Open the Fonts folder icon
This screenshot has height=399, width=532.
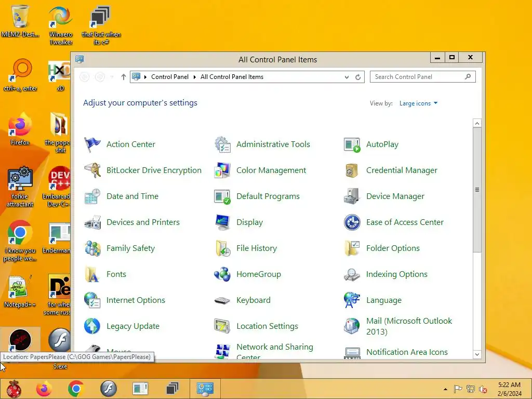(92, 274)
